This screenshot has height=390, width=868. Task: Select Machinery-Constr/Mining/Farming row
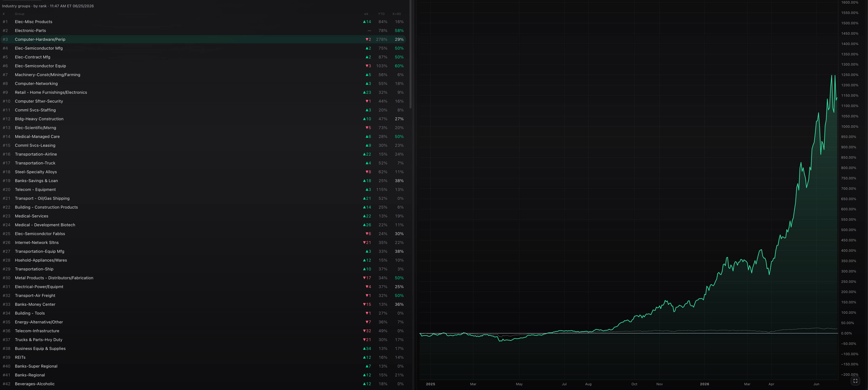point(203,75)
